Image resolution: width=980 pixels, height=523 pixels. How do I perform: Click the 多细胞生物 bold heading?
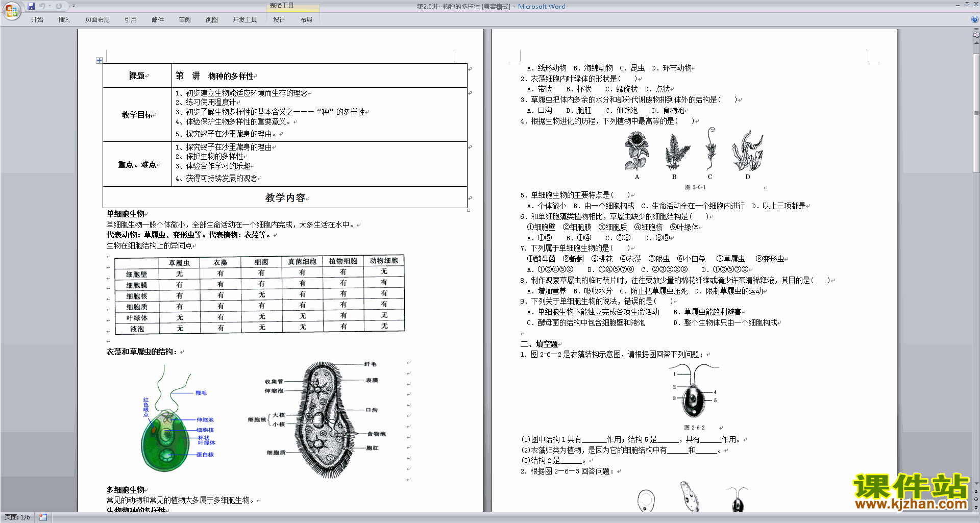point(126,490)
